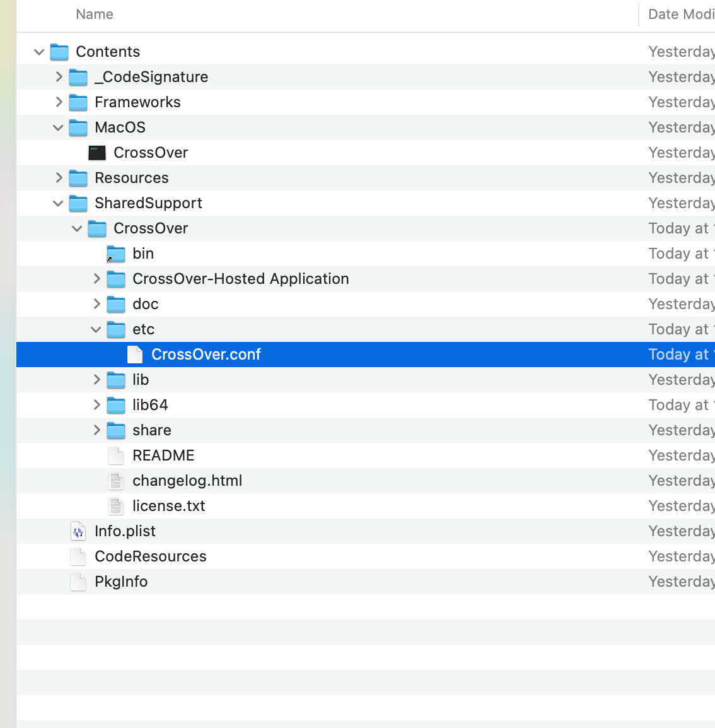Screen dimensions: 715x728
Task: Click the SharedSupport folder icon
Action: [x=78, y=203]
